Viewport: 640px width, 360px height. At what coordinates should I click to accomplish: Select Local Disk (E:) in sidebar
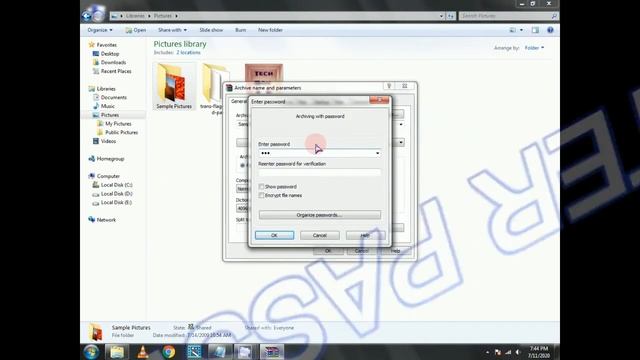click(116, 202)
